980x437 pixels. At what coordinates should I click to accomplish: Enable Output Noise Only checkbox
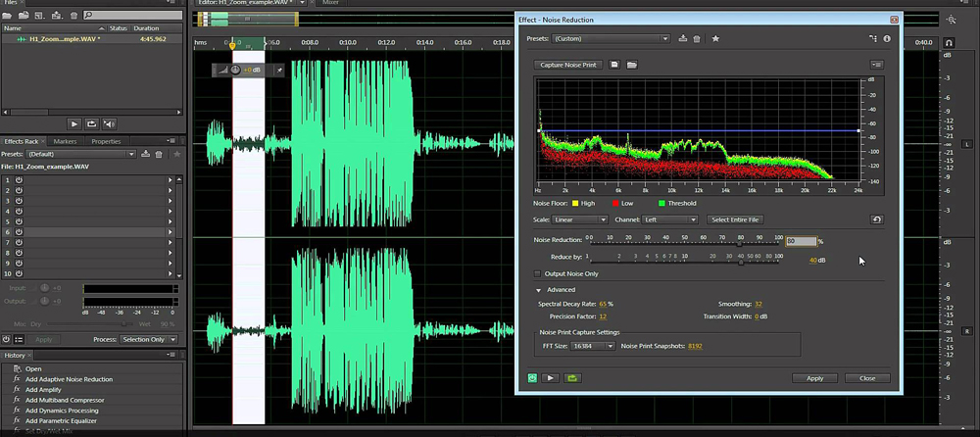coord(537,273)
